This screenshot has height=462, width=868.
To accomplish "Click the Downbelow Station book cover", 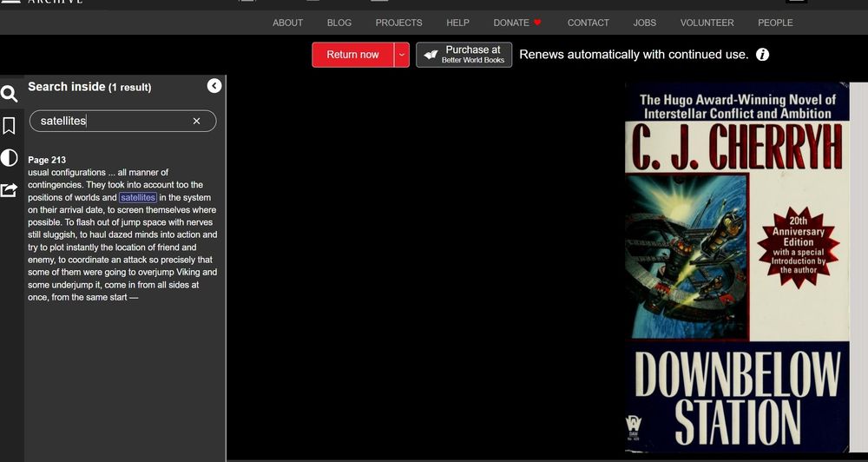I will pos(737,267).
